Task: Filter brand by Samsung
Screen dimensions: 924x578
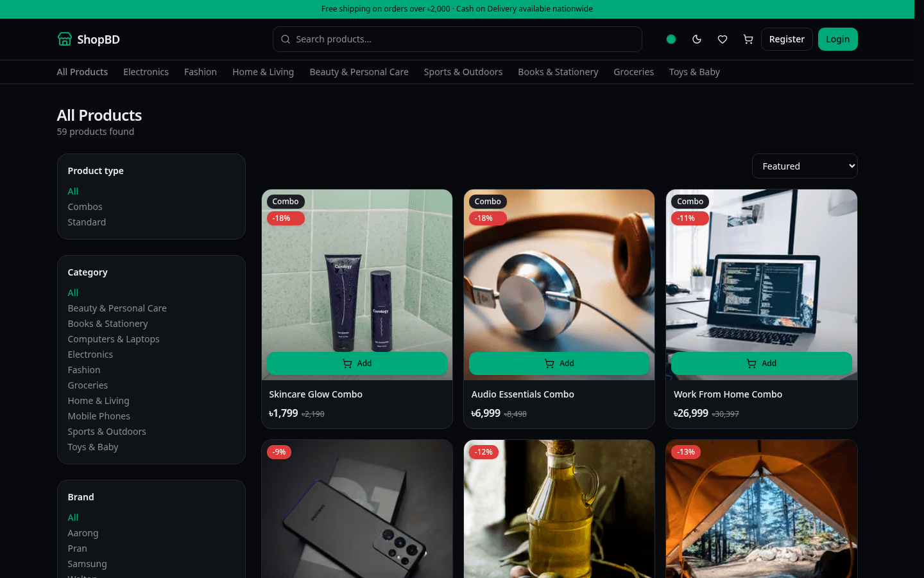Action: coord(87,564)
